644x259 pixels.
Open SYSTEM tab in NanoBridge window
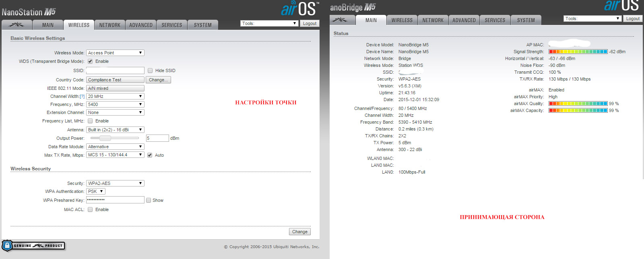(526, 20)
